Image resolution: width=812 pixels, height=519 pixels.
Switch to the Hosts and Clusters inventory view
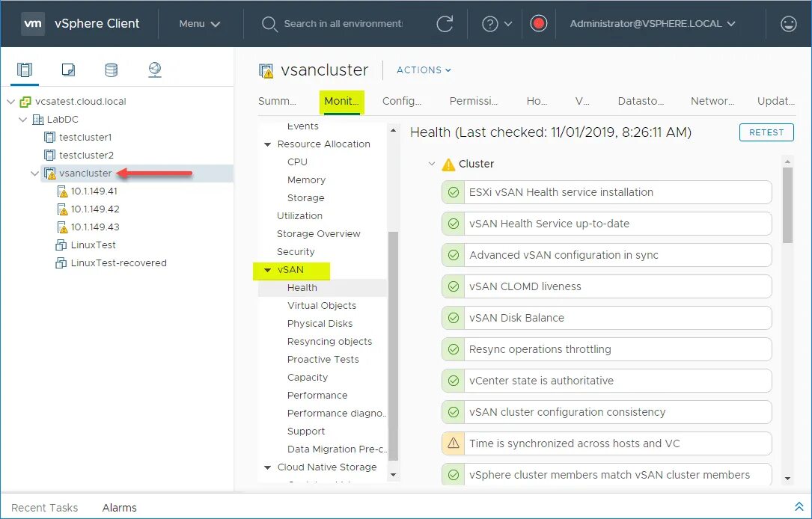[x=24, y=68]
